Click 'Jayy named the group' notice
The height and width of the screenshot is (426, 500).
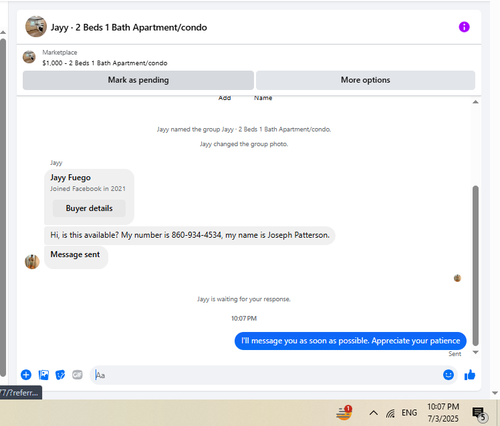coord(244,129)
